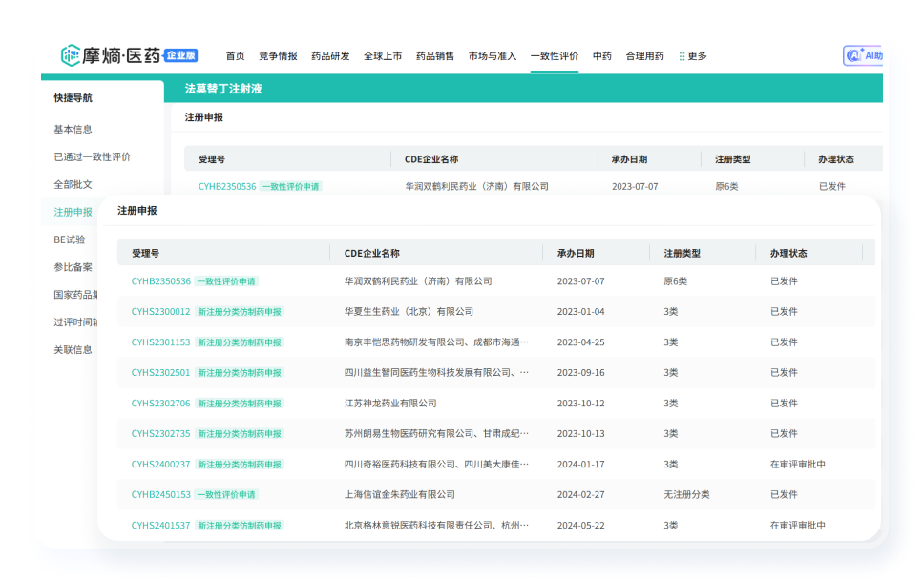This screenshot has height=581, width=924.
Task: Open 受理号 CYHB2450153 link
Action: point(161,495)
